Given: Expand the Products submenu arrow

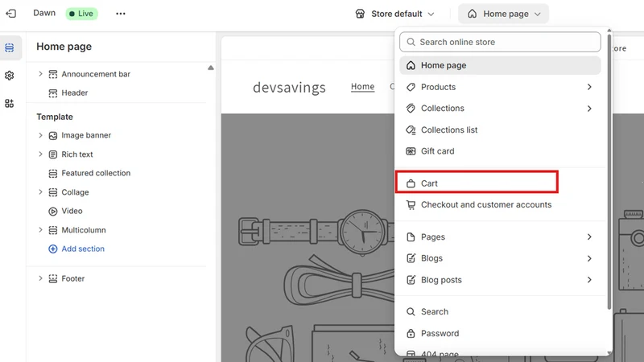Looking at the screenshot, I should (x=589, y=87).
